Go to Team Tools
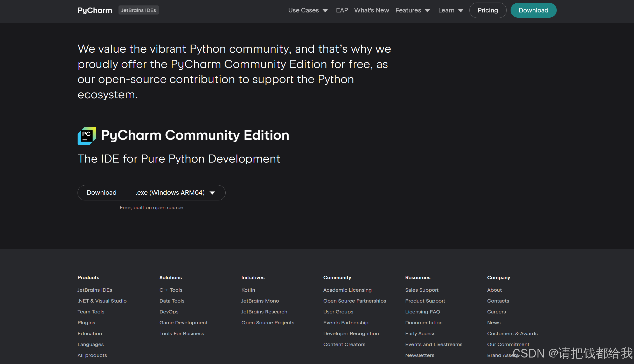 coord(91,312)
